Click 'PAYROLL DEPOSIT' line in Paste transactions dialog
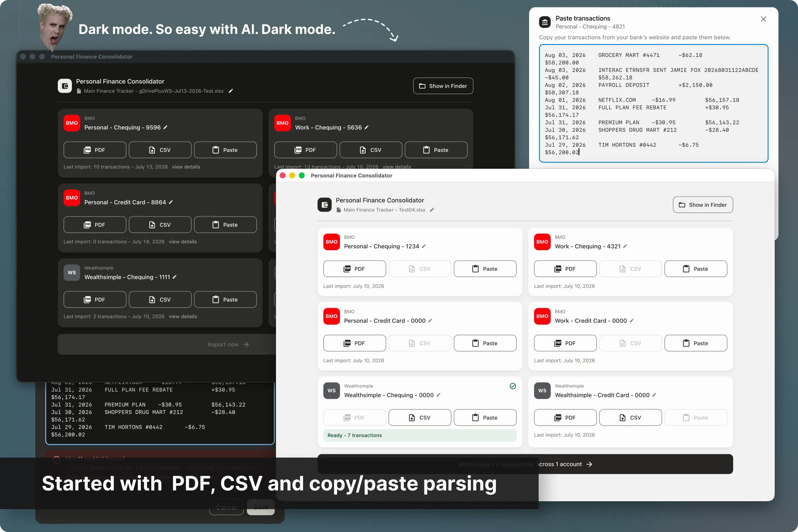The image size is (798, 532). coord(624,85)
